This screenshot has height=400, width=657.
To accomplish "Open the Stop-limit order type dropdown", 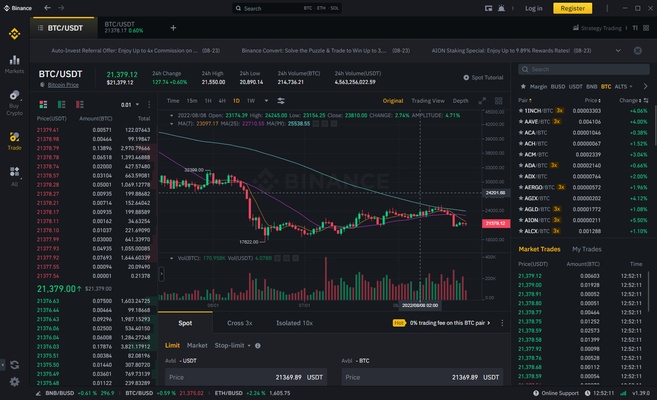I will pos(232,346).
